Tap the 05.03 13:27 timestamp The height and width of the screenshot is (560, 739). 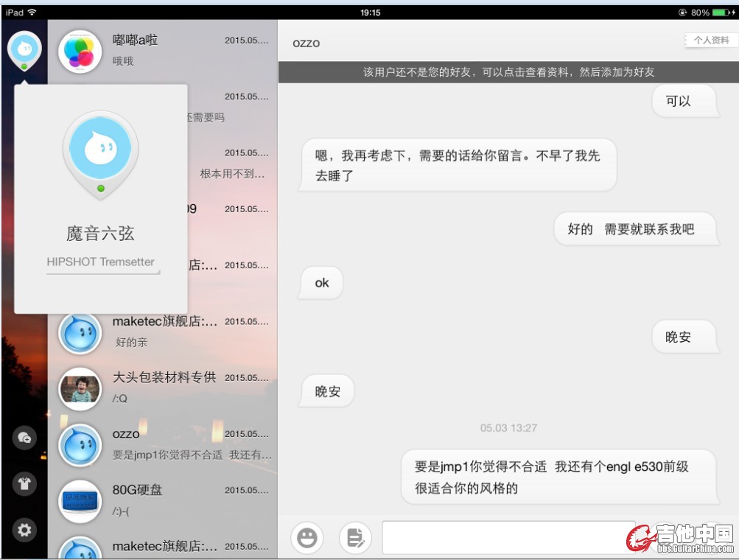pyautogui.click(x=508, y=428)
